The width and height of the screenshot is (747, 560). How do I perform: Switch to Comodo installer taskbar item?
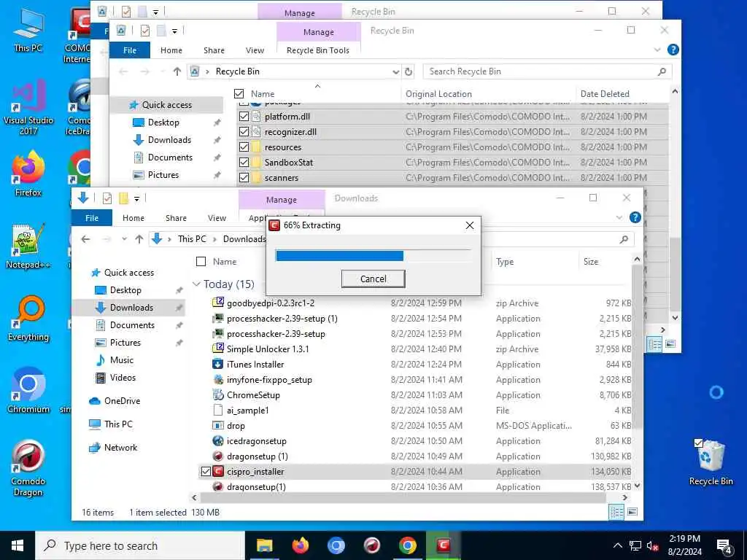(x=443, y=545)
